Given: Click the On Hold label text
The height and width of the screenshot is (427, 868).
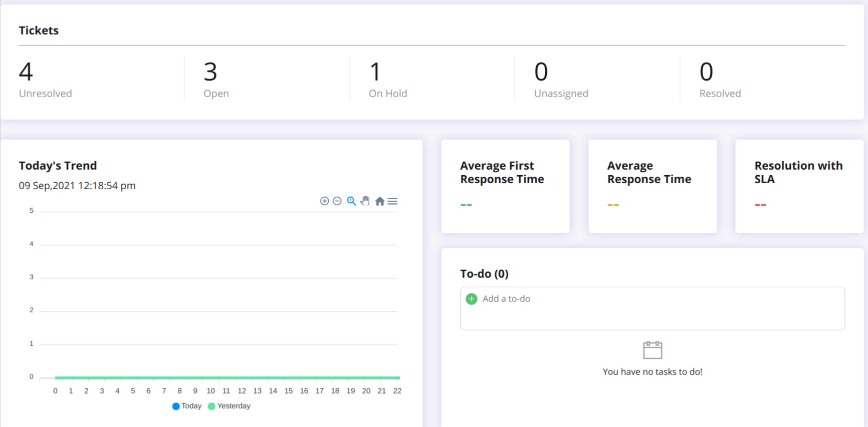Looking at the screenshot, I should pos(388,94).
